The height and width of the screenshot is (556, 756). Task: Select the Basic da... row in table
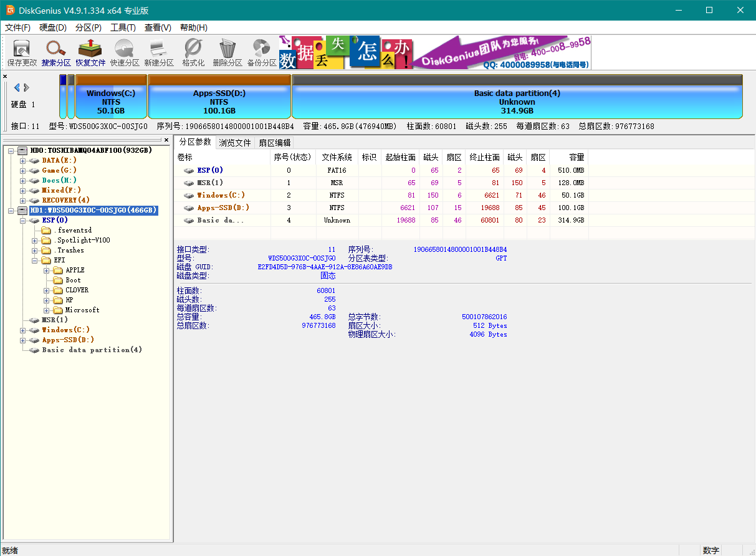tap(381, 220)
